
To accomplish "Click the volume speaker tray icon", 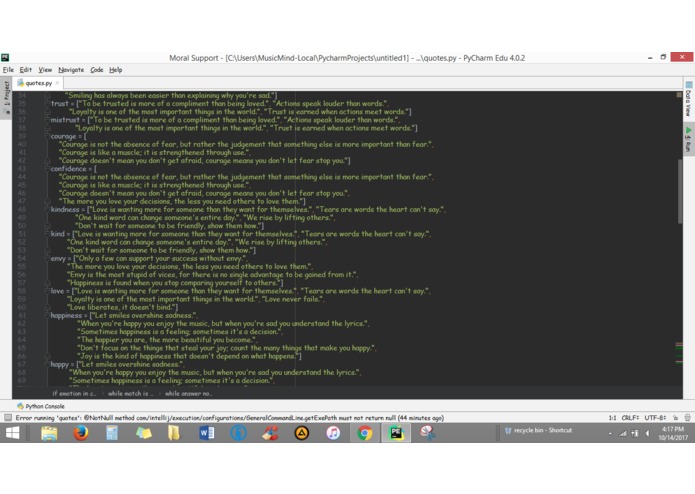I will [x=648, y=433].
